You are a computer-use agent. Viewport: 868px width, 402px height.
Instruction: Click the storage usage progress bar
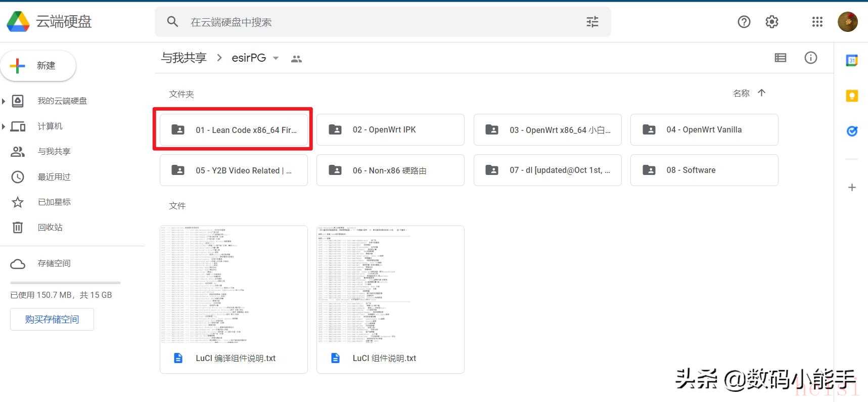click(65, 283)
